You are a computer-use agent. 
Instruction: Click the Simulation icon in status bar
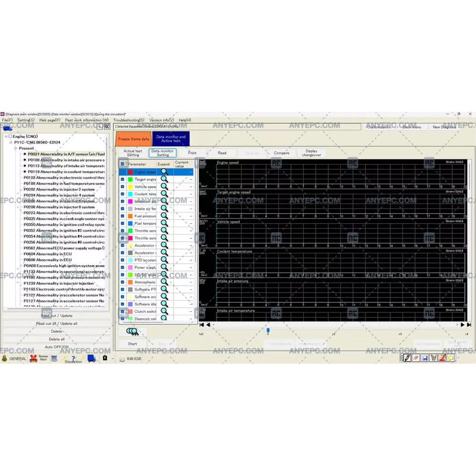[x=73, y=359]
